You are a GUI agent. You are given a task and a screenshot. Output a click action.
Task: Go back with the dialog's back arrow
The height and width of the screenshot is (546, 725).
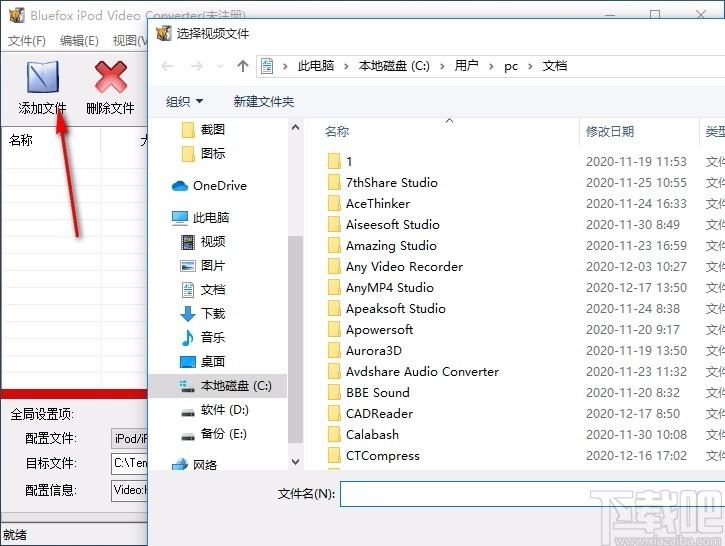pyautogui.click(x=167, y=66)
